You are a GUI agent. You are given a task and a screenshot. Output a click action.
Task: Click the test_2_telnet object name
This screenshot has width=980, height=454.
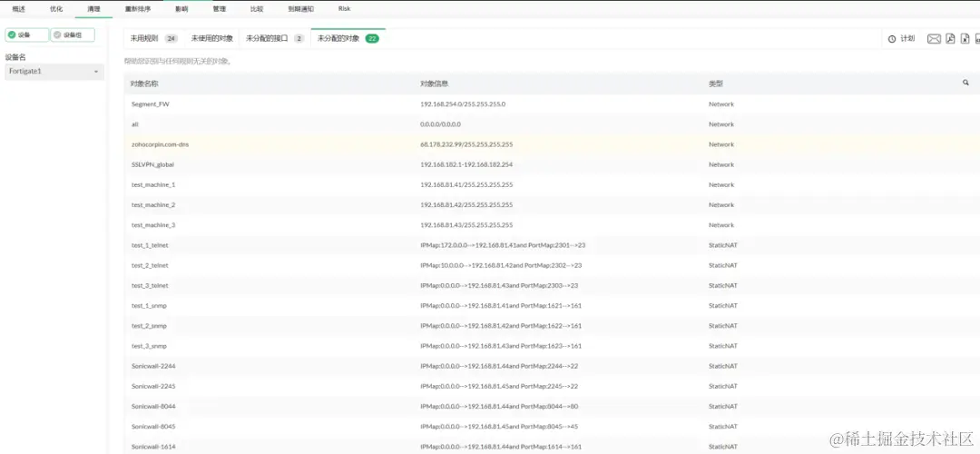[150, 265]
